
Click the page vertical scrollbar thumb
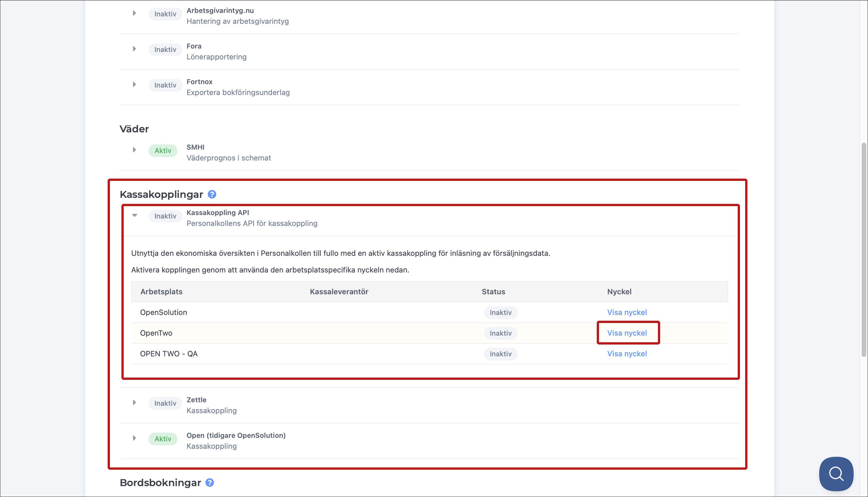pyautogui.click(x=864, y=250)
